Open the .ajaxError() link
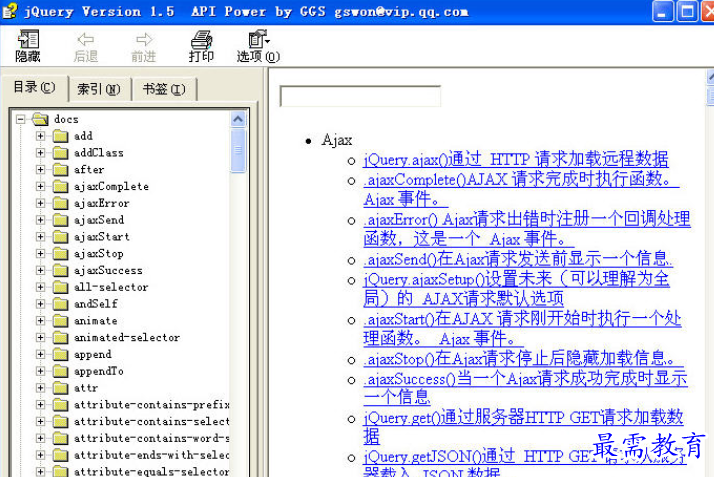The height and width of the screenshot is (477, 714). coord(526,229)
